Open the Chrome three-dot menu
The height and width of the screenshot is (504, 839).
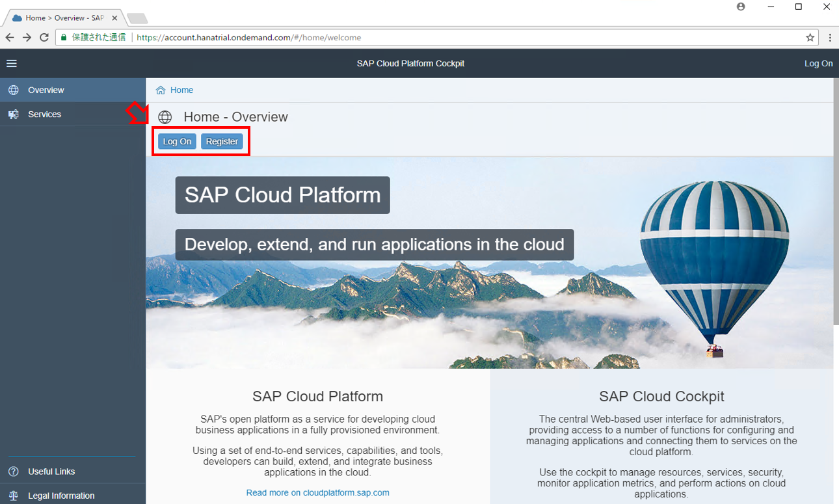click(x=830, y=38)
